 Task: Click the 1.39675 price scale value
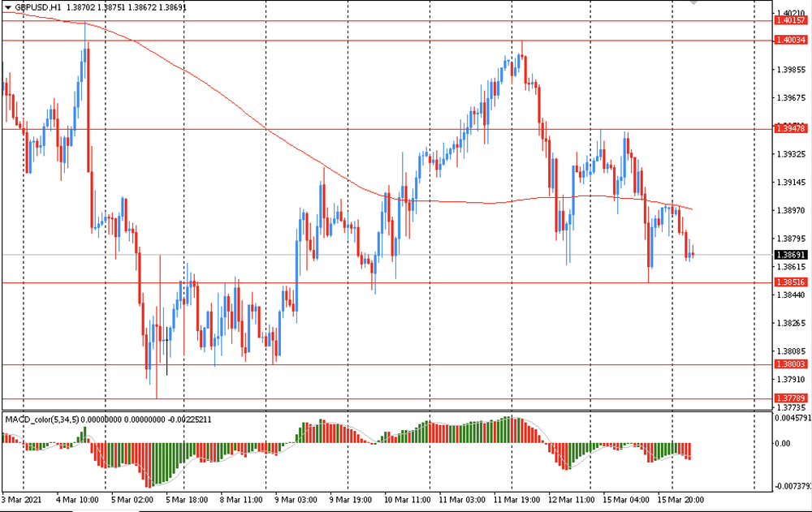792,97
